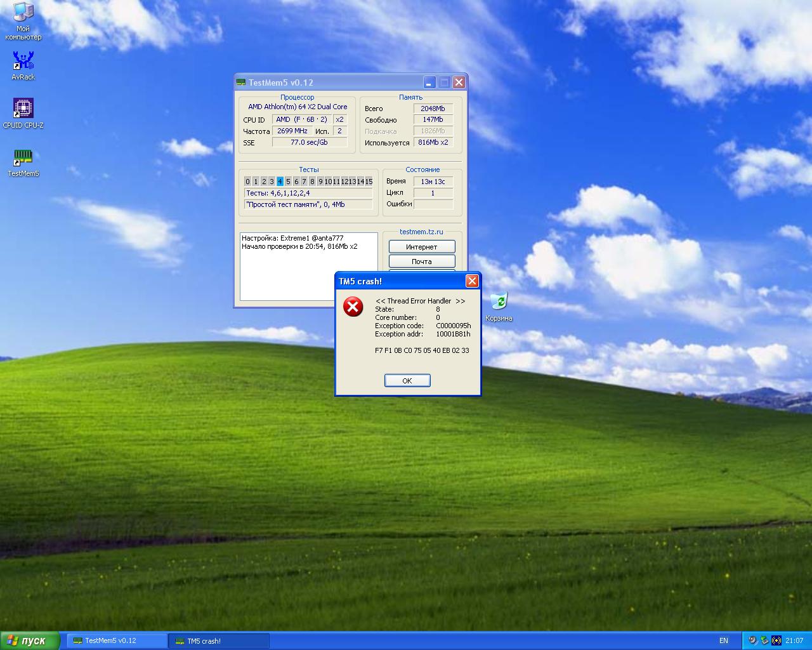Click the Тесты: 4,6,1,12,2,4 sequence line
Viewport: 812px width, 650px height.
[308, 193]
